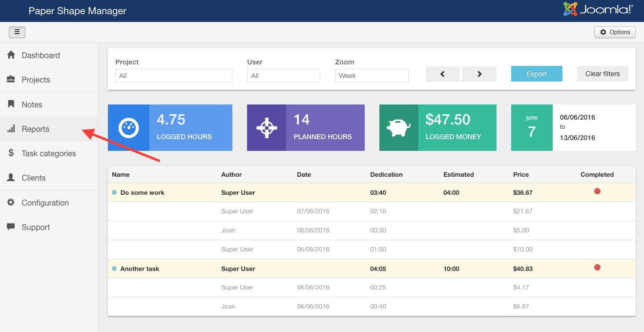This screenshot has width=644, height=332.
Task: Open the User filter dropdown
Action: [284, 76]
